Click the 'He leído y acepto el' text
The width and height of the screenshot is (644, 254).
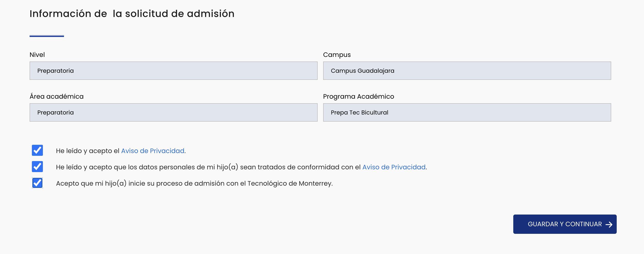click(x=88, y=151)
